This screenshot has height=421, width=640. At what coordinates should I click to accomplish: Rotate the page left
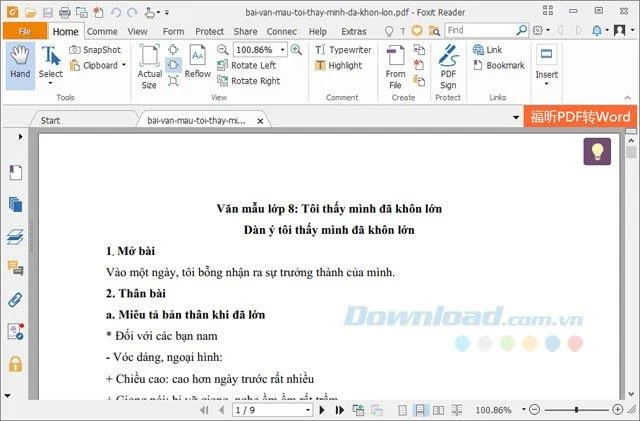point(247,65)
